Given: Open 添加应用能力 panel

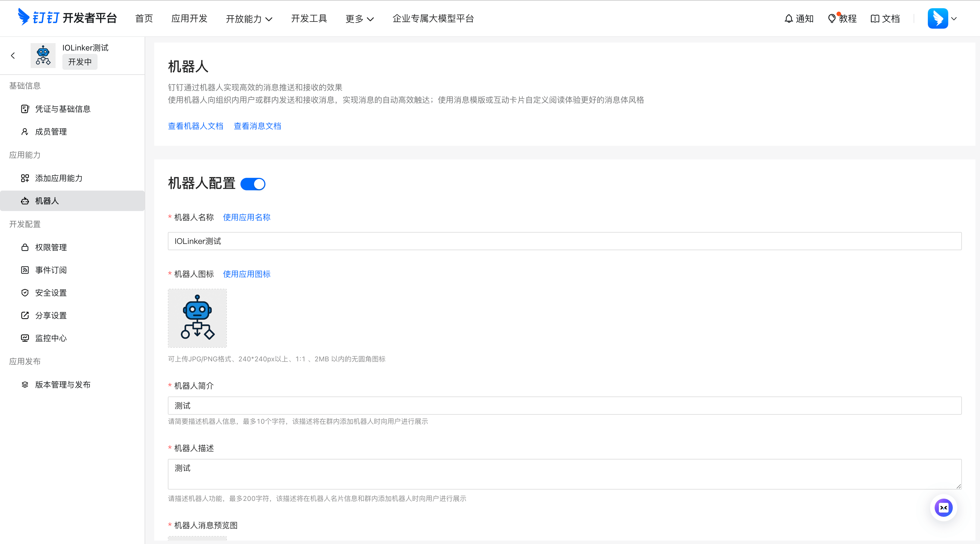Looking at the screenshot, I should pyautogui.click(x=59, y=178).
